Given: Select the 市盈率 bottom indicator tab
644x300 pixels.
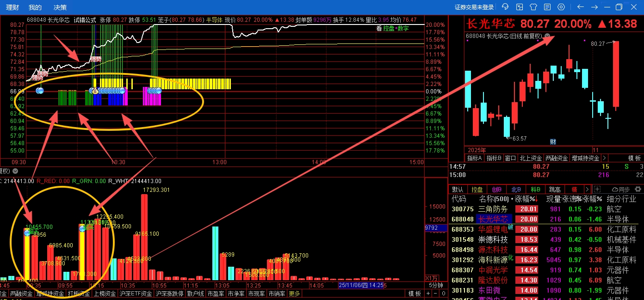Looking at the screenshot, I should click(x=216, y=294).
